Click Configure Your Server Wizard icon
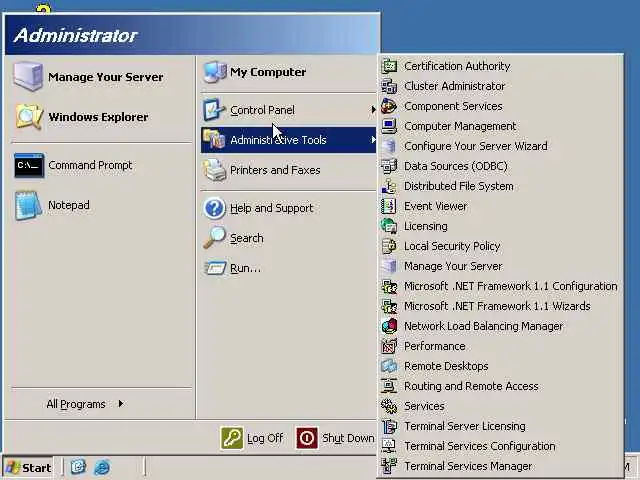Viewport: 640px width, 480px height. point(389,146)
